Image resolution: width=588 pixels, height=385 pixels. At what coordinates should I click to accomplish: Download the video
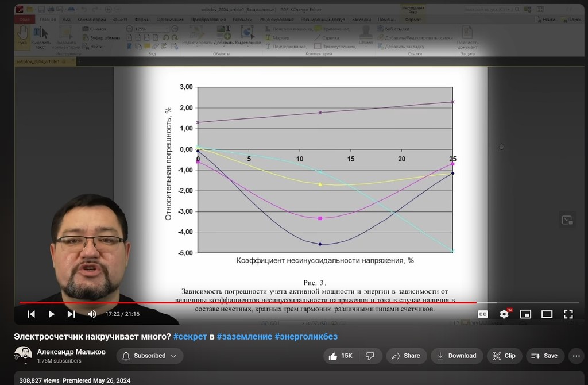457,356
